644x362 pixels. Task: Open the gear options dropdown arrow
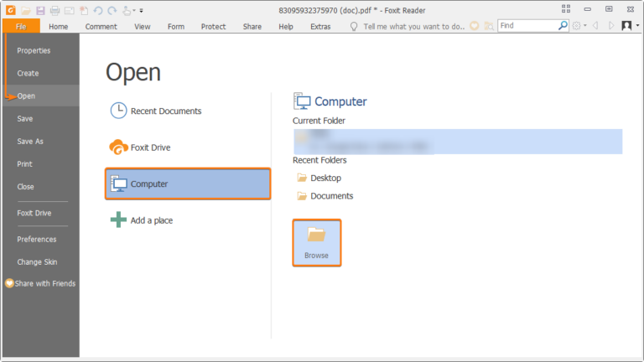pyautogui.click(x=584, y=26)
